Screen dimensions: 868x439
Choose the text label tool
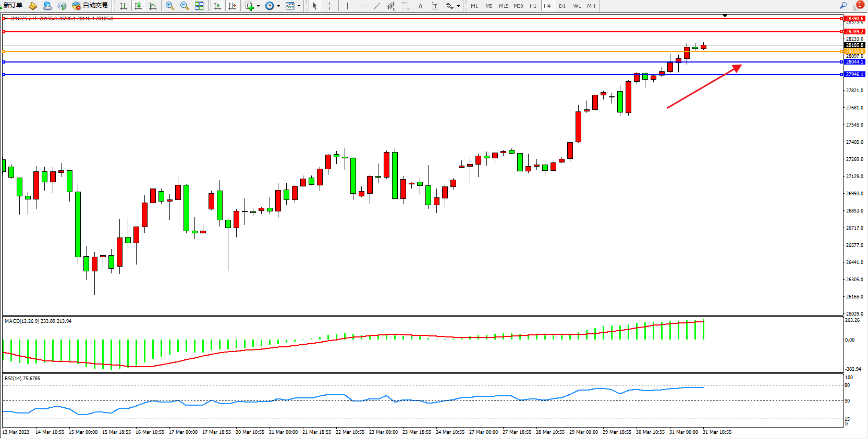420,6
